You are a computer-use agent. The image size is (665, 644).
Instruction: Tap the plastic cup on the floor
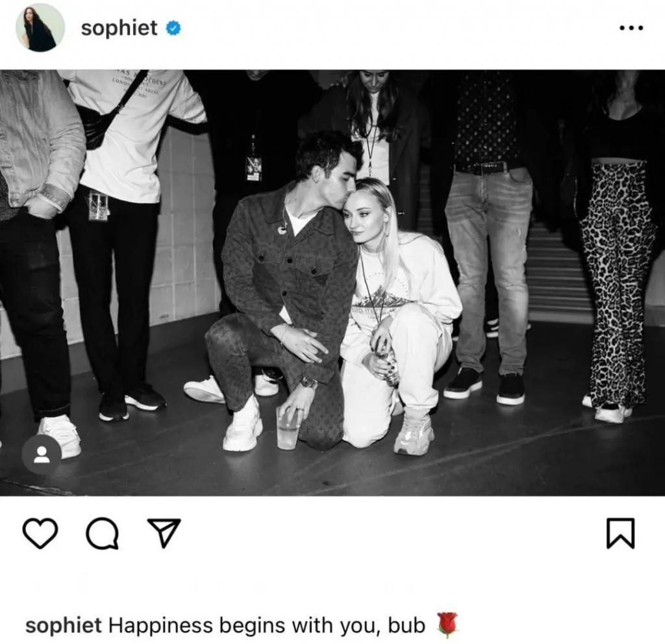(288, 428)
